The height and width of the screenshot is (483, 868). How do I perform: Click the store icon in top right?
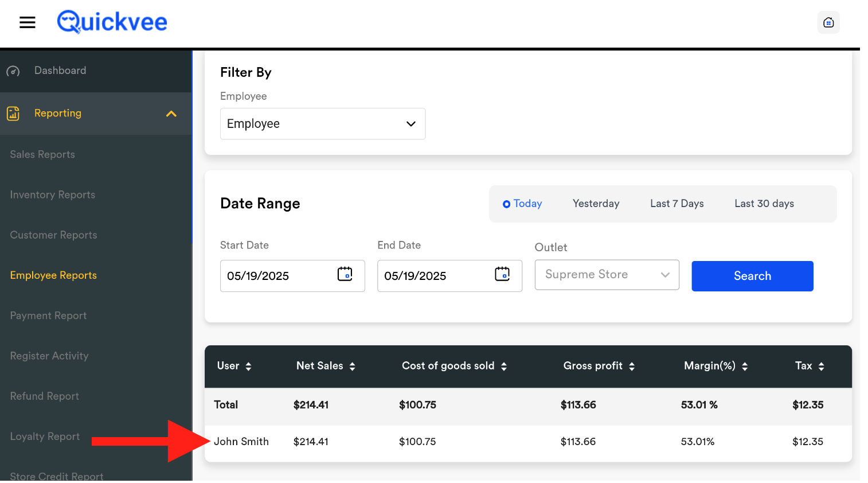pos(828,22)
